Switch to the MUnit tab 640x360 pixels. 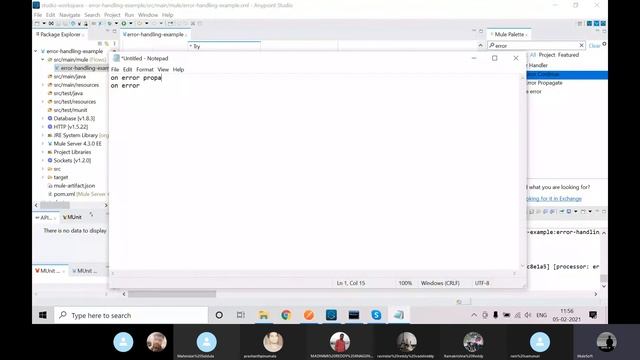click(72, 217)
